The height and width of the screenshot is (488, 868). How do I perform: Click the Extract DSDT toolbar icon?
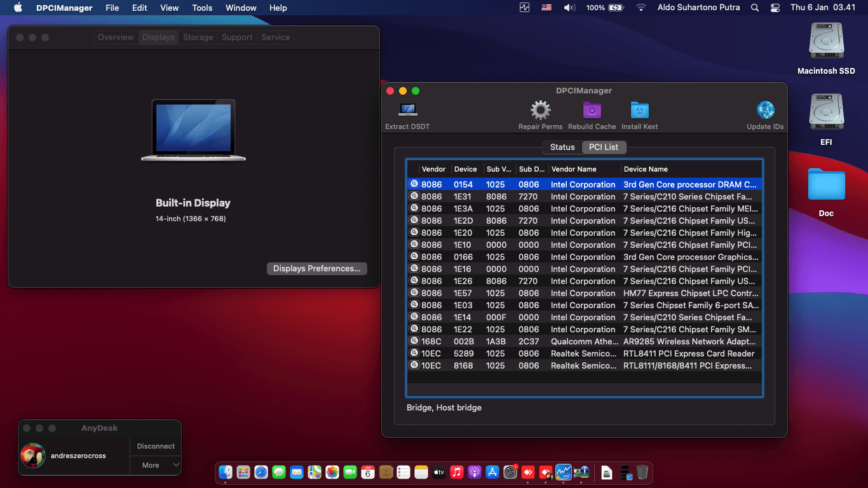[407, 111]
